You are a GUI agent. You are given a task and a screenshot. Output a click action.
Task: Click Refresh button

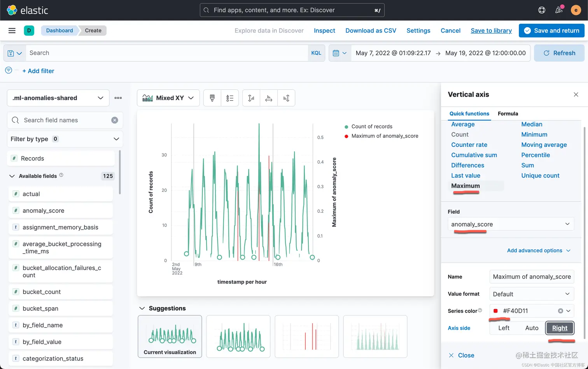(x=559, y=53)
